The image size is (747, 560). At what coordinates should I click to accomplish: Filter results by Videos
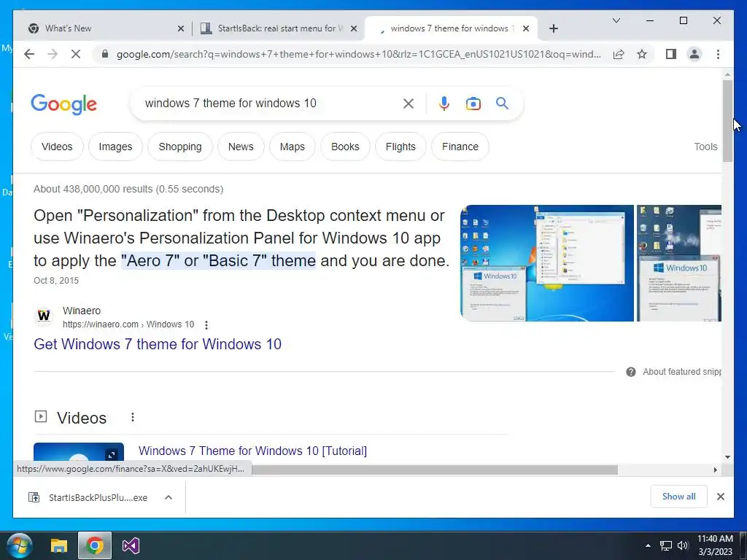[x=57, y=147]
